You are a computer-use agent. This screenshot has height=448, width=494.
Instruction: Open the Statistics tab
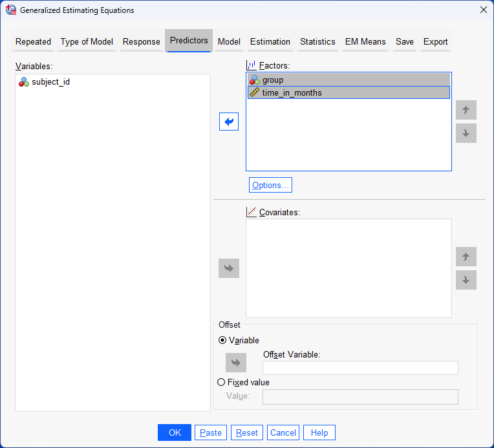(317, 41)
